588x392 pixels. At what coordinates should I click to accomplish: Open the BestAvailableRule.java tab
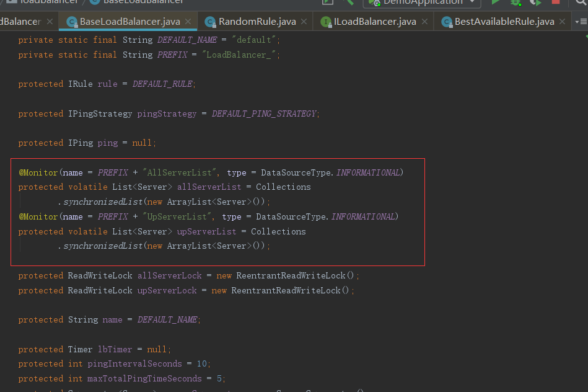504,22
